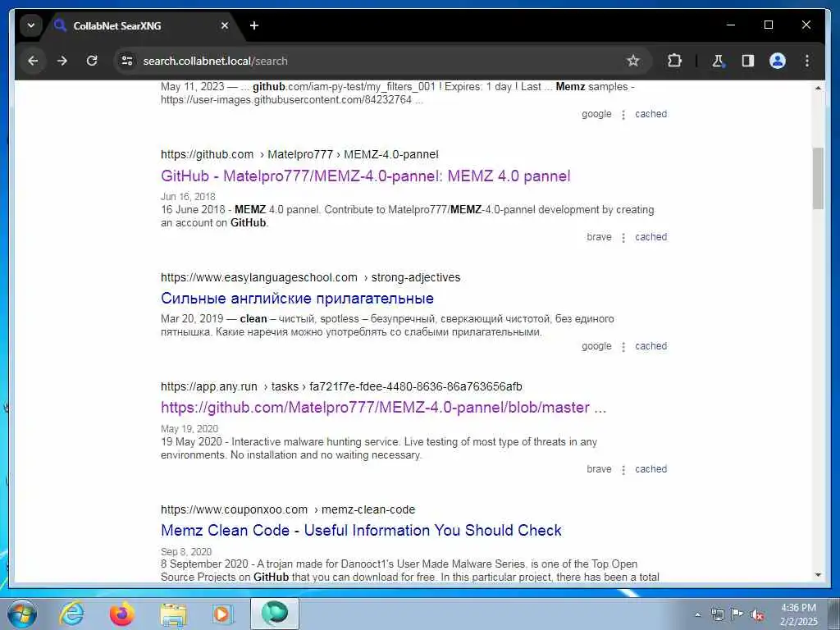The width and height of the screenshot is (840, 630).
Task: Open cached link for easylanguageschool result
Action: [x=651, y=346]
